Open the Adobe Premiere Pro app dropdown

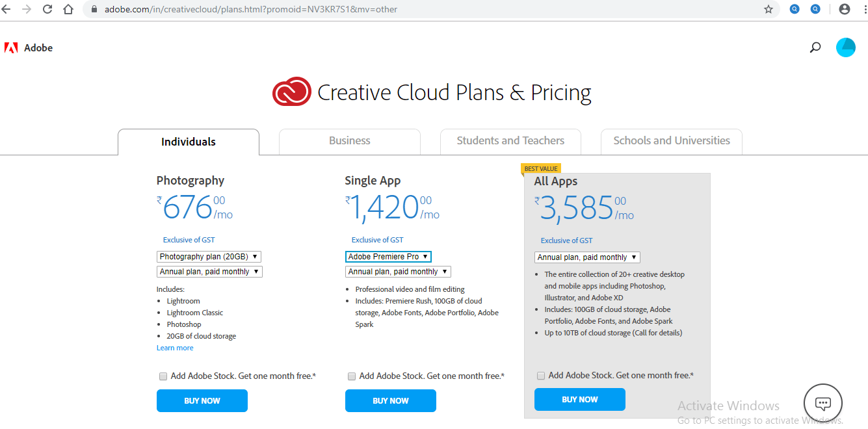click(x=388, y=257)
